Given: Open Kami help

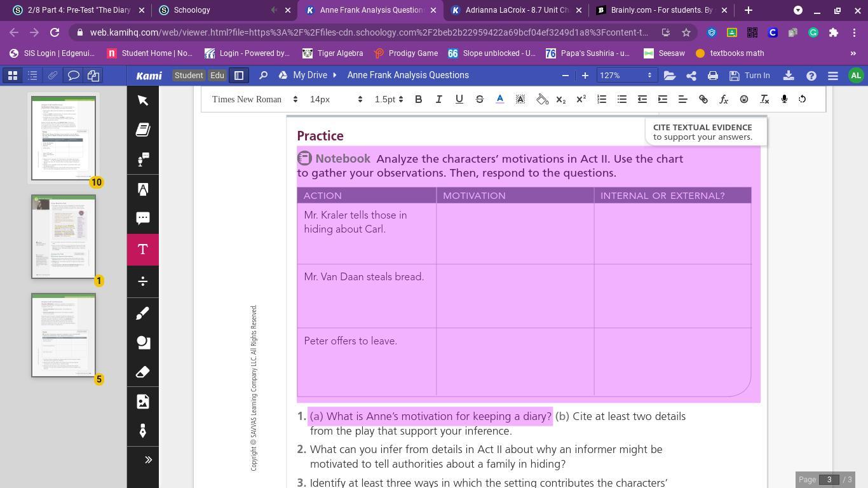Looking at the screenshot, I should click(x=811, y=76).
